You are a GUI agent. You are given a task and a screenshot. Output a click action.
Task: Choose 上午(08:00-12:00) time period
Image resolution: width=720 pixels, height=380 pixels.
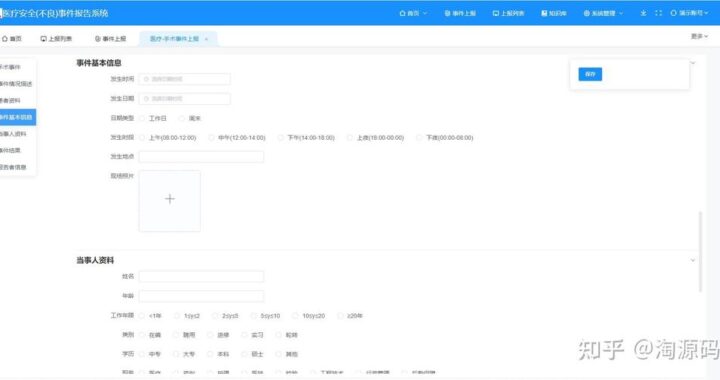click(142, 138)
